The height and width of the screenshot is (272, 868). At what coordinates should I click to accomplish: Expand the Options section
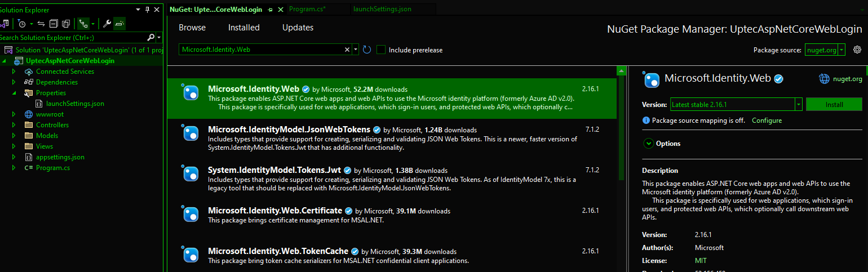(x=648, y=144)
